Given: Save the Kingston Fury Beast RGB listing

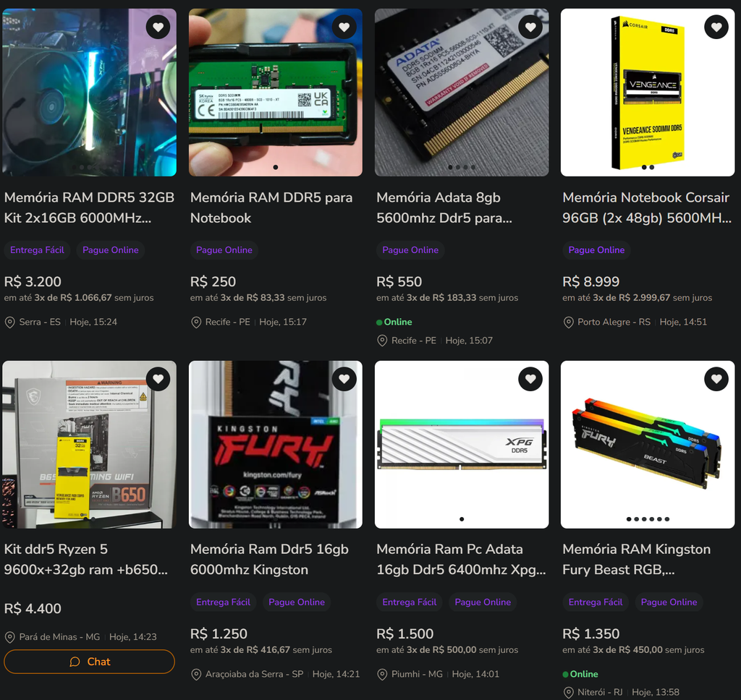Looking at the screenshot, I should [x=716, y=379].
